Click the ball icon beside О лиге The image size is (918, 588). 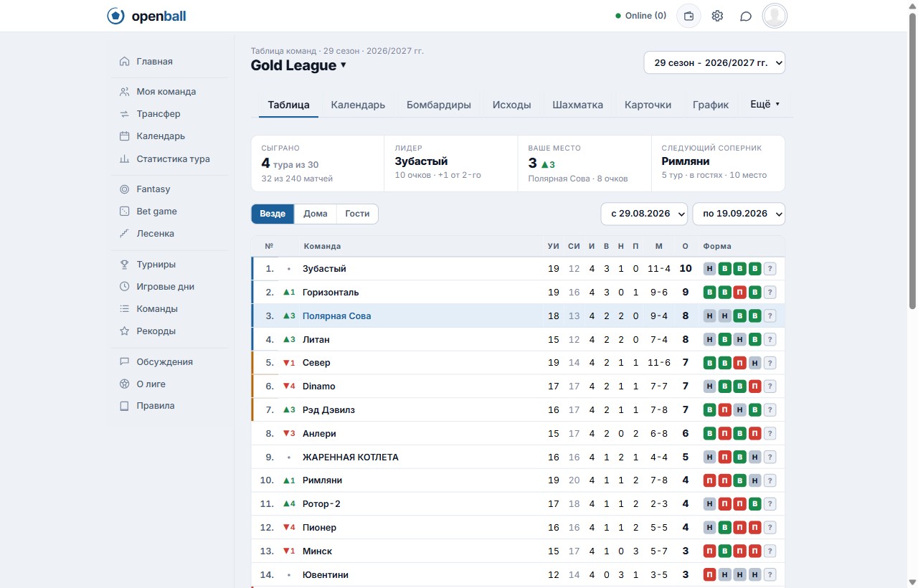(x=124, y=384)
